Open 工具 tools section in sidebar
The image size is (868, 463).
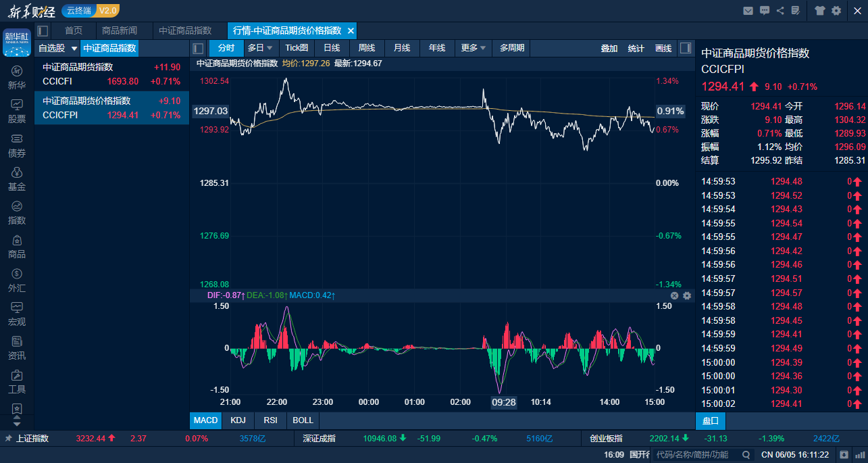(17, 382)
